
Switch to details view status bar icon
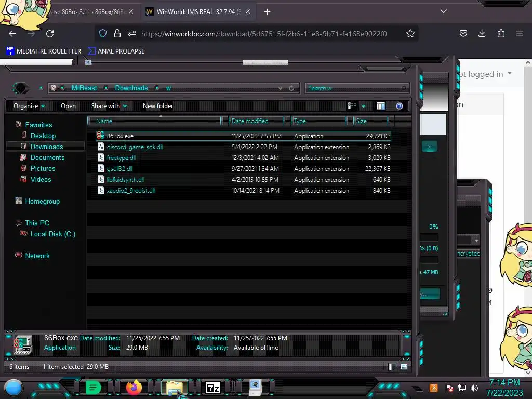coord(393,367)
